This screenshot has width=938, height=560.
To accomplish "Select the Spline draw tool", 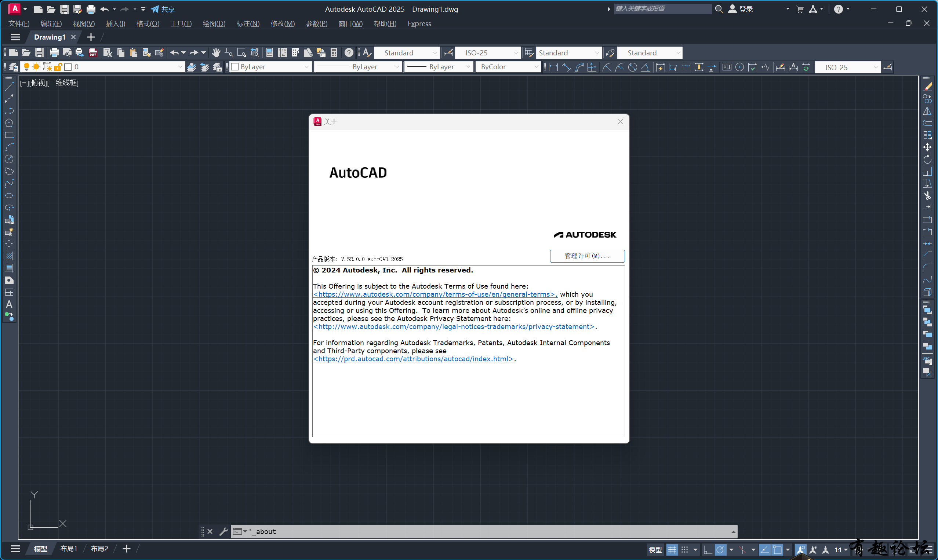I will point(9,183).
